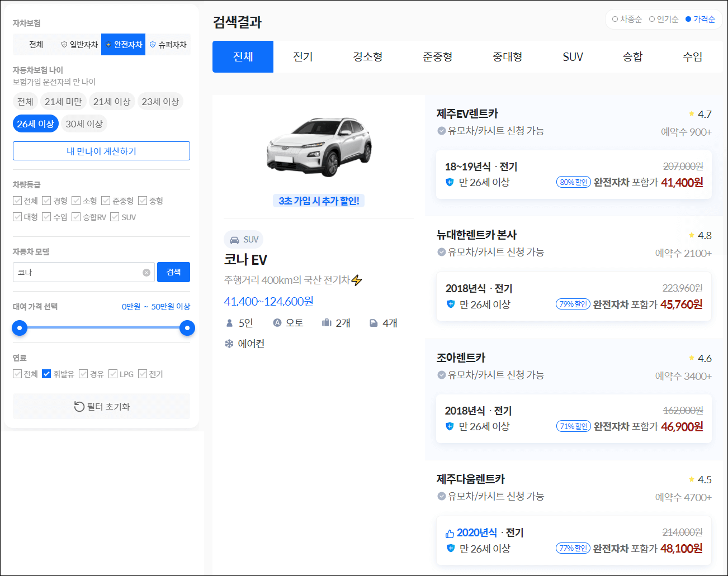Click the thumbs-up icon next to 2020년식
The height and width of the screenshot is (576, 728).
point(450,534)
